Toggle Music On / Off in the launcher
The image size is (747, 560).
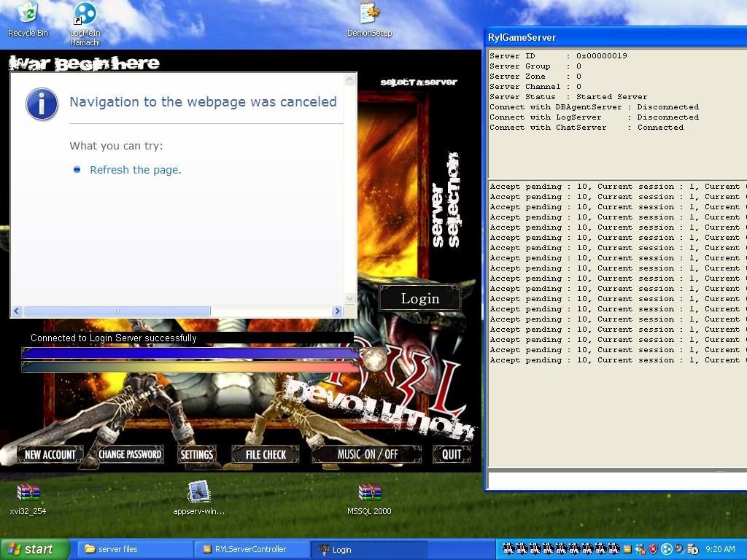[x=367, y=454]
